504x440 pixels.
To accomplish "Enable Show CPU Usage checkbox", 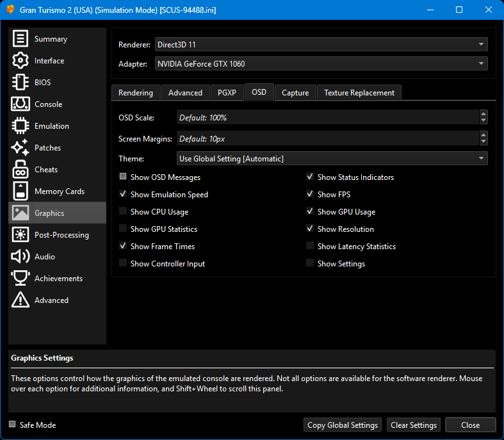I will (123, 212).
